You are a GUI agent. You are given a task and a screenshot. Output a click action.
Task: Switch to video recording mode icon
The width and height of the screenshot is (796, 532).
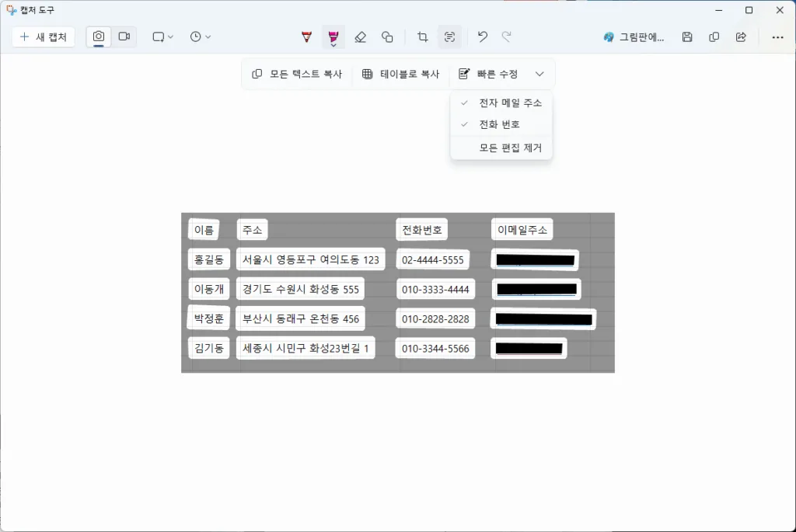124,37
